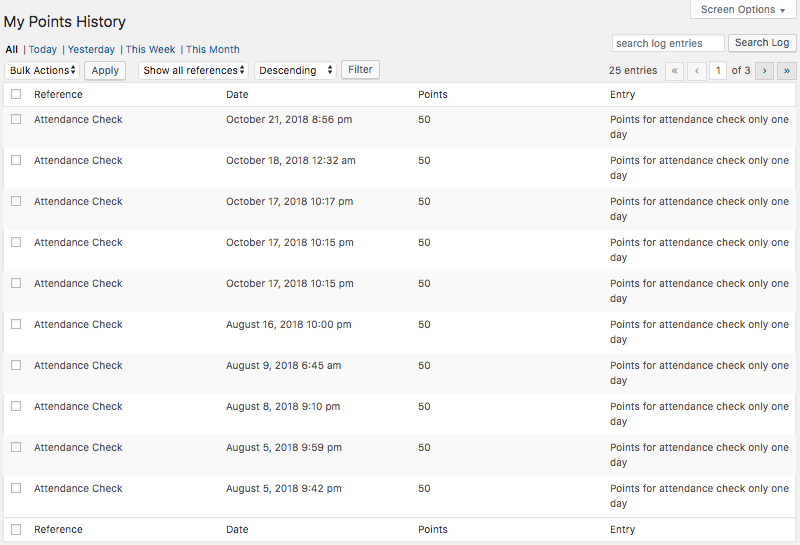The image size is (800, 545).
Task: Click the Entry column header at the top
Action: tap(622, 94)
